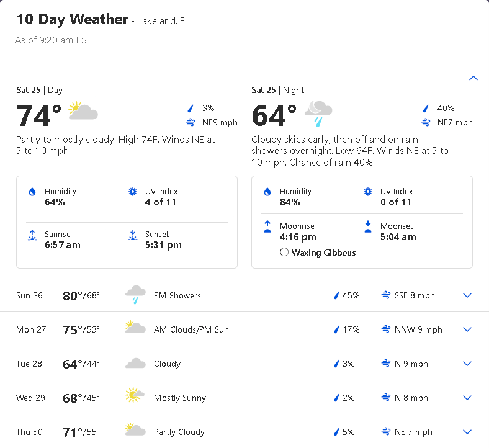The width and height of the screenshot is (489, 448).
Task: Click the Moonset icon
Action: [x=368, y=227]
